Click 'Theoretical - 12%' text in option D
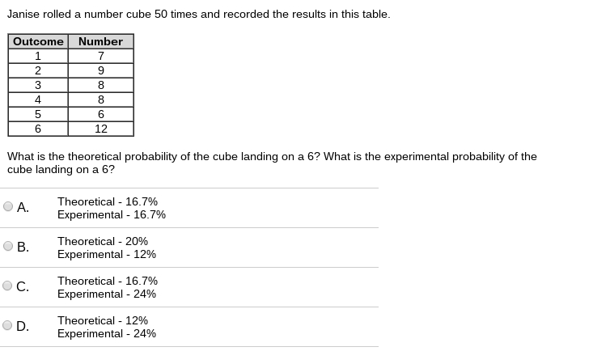 (103, 320)
